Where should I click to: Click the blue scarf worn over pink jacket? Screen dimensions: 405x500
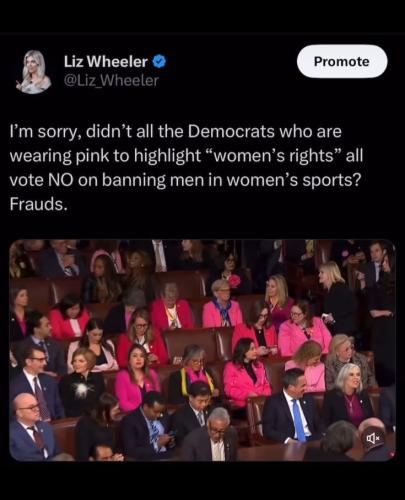pos(224,312)
